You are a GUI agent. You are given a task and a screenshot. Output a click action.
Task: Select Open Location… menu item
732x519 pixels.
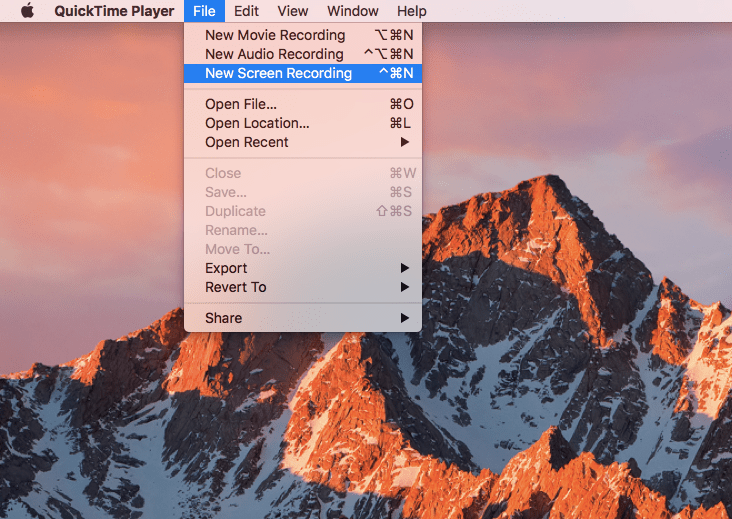(x=303, y=123)
